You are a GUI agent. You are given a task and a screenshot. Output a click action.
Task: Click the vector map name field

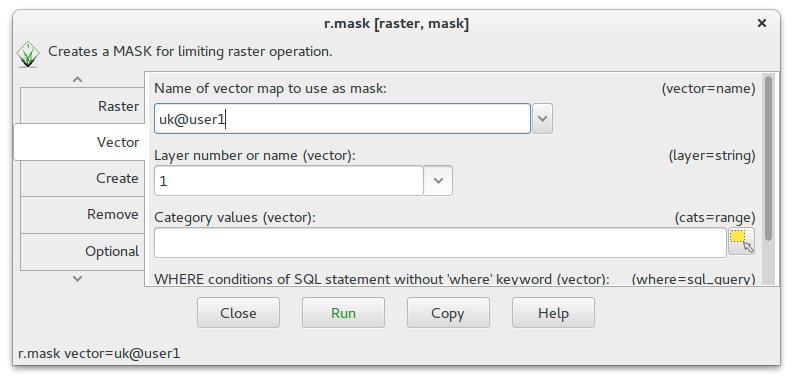click(x=343, y=119)
